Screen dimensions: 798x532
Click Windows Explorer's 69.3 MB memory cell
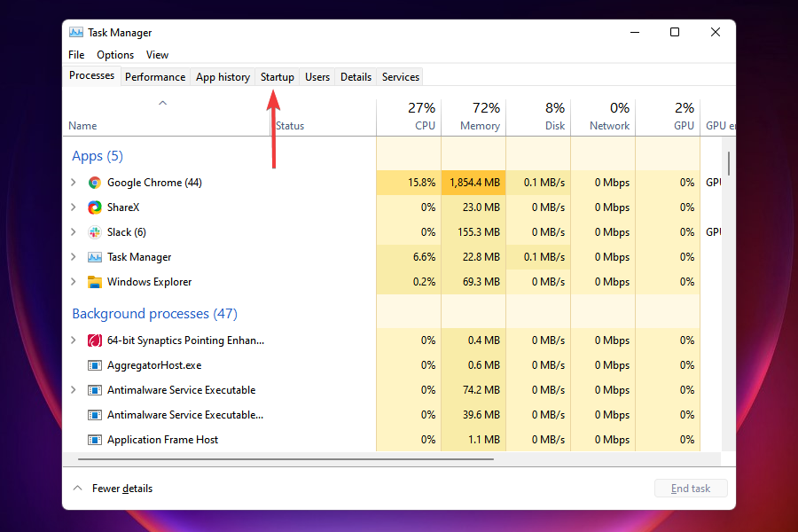click(x=473, y=282)
